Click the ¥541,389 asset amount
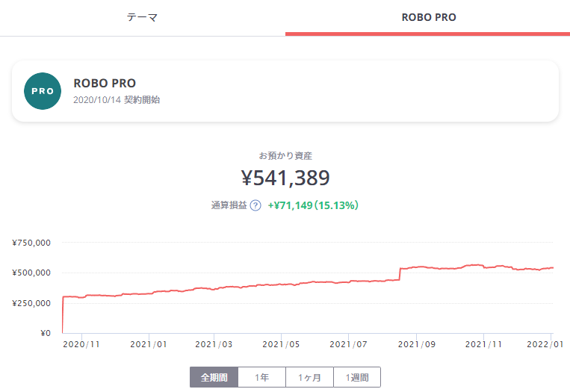The image size is (570, 392). coord(285,178)
